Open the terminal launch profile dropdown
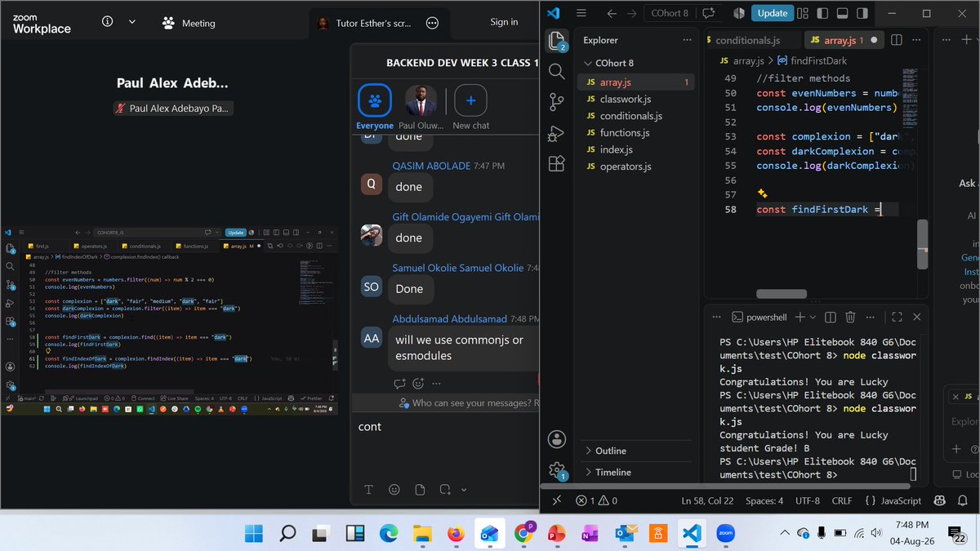980x551 pixels. 814,317
